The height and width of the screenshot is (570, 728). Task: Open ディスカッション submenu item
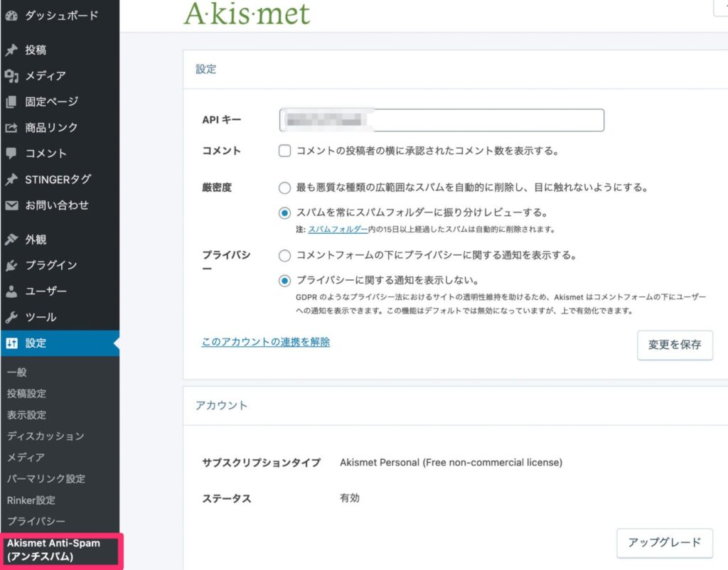[45, 436]
